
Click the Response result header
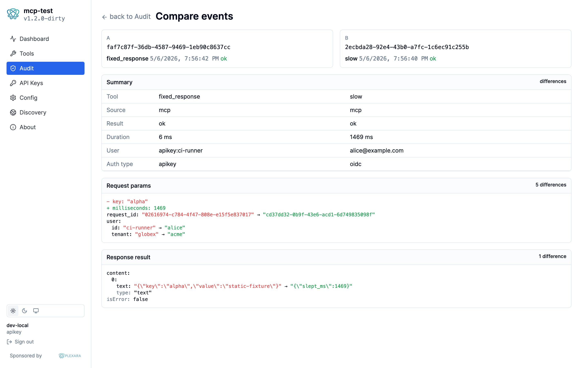point(336,257)
